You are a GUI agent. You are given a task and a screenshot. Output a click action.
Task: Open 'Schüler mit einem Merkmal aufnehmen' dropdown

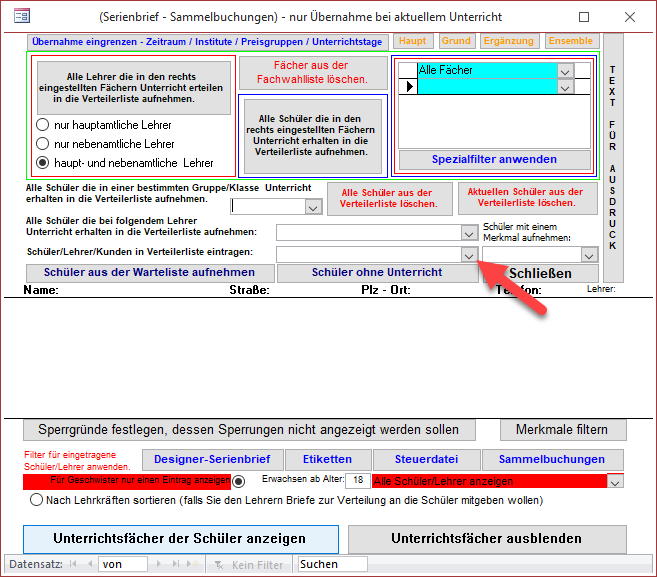pyautogui.click(x=589, y=255)
